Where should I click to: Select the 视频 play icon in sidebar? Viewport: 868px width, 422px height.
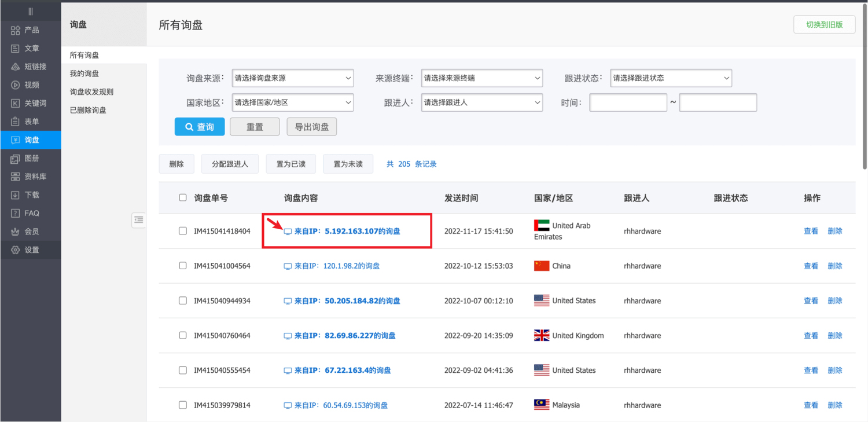[16, 85]
